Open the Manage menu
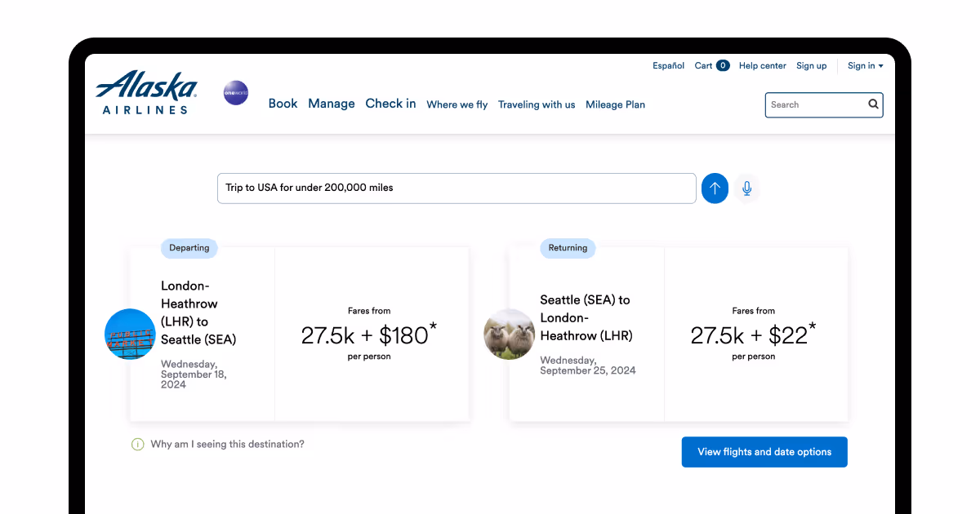The height and width of the screenshot is (514, 980). [332, 104]
